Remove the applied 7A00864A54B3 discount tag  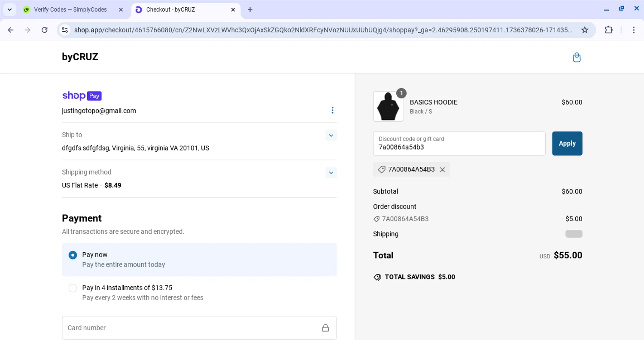(442, 170)
